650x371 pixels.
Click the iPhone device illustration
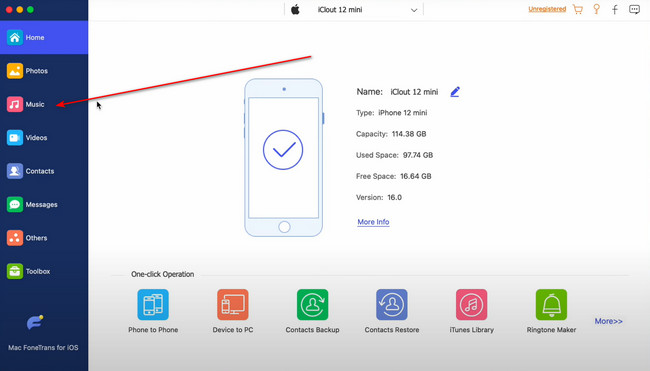[x=284, y=158]
